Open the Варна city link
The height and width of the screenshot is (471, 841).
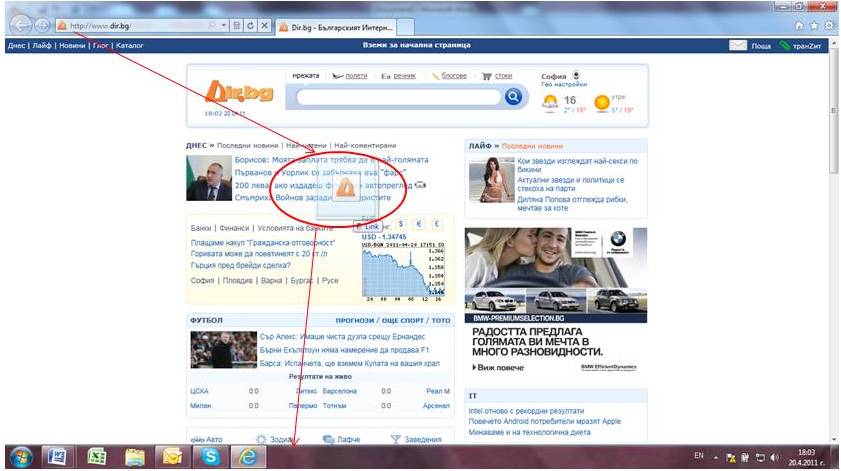coord(271,281)
